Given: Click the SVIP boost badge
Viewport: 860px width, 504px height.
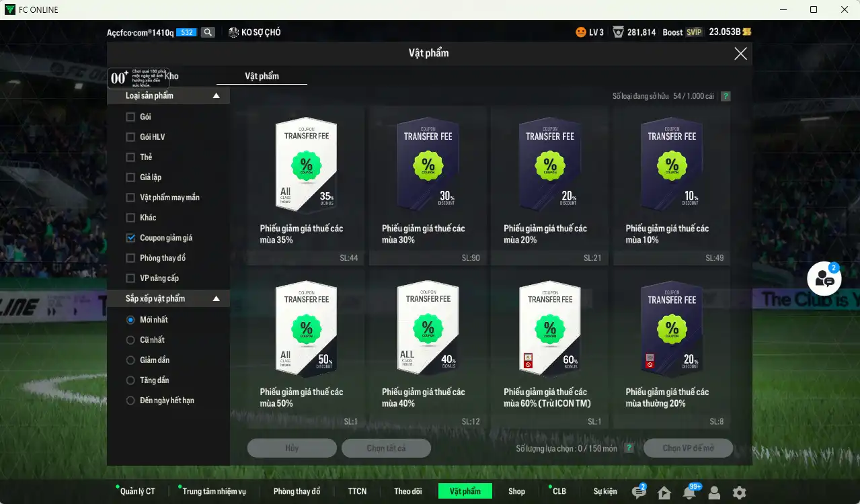Looking at the screenshot, I should [x=694, y=32].
